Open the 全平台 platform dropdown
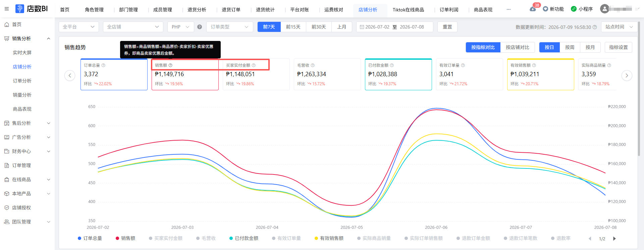644x250 pixels. tap(79, 27)
